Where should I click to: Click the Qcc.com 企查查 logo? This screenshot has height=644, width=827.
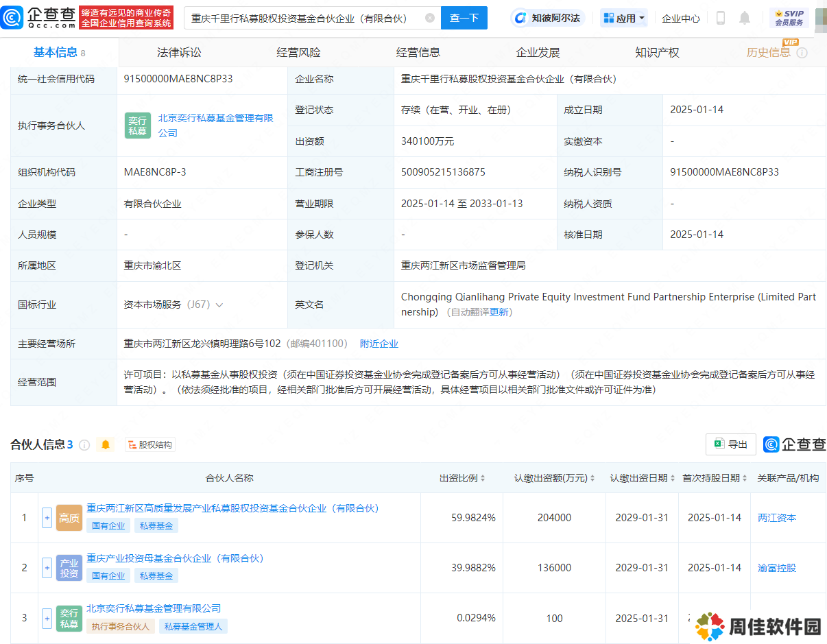[38, 18]
